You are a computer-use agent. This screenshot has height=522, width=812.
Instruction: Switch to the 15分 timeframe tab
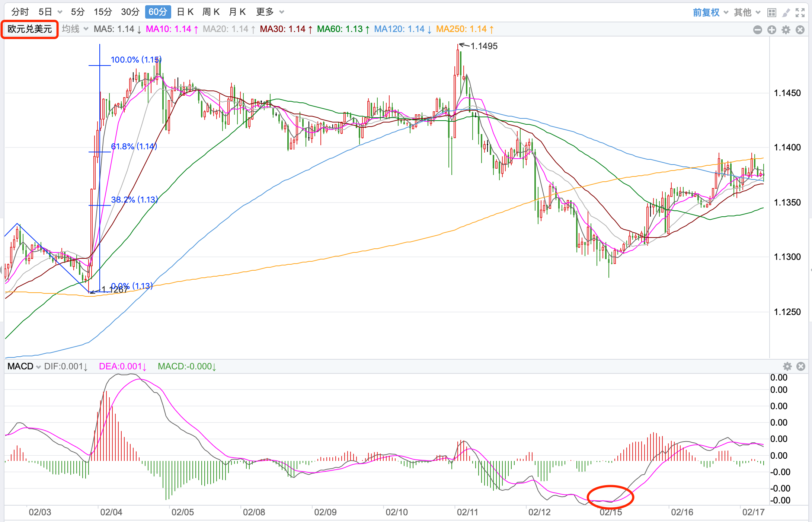coord(103,12)
